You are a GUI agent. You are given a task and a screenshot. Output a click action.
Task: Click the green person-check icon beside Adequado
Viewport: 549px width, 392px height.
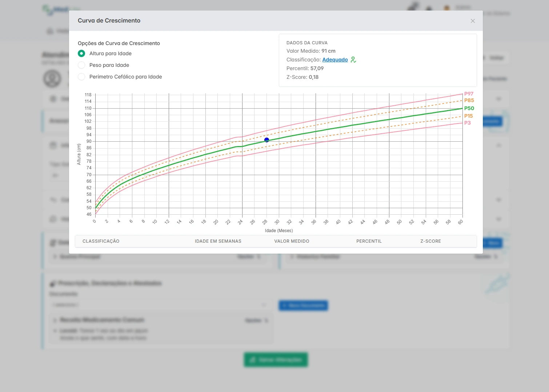[353, 60]
